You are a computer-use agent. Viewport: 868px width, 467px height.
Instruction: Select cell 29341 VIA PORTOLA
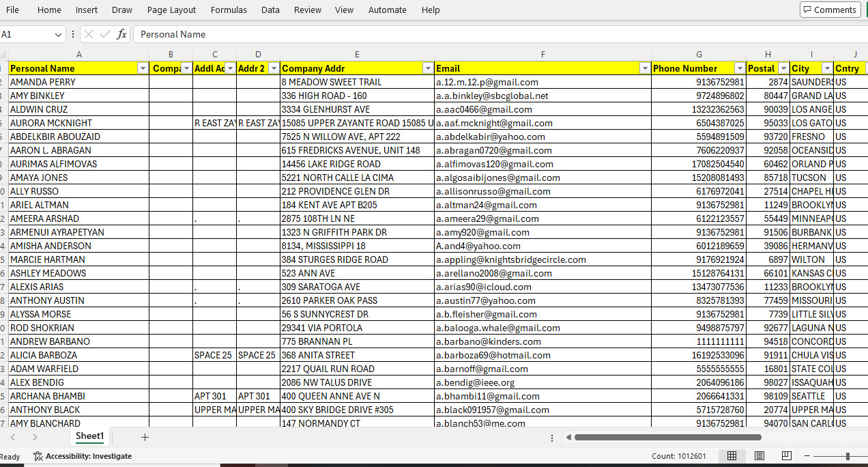[x=357, y=328]
